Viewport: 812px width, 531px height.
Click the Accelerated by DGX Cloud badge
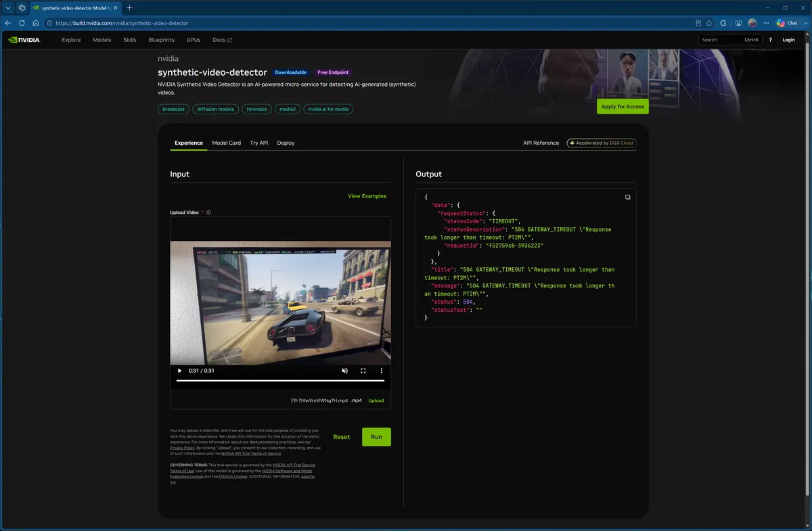[602, 143]
